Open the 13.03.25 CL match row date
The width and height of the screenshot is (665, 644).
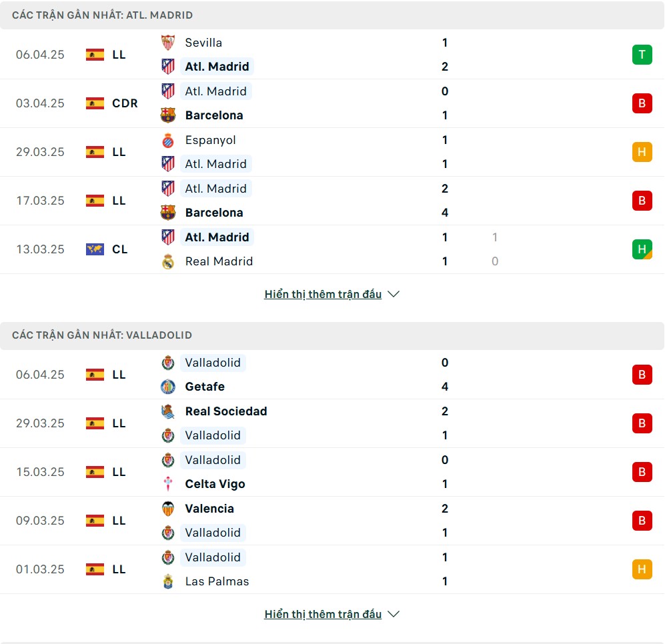pyautogui.click(x=40, y=249)
